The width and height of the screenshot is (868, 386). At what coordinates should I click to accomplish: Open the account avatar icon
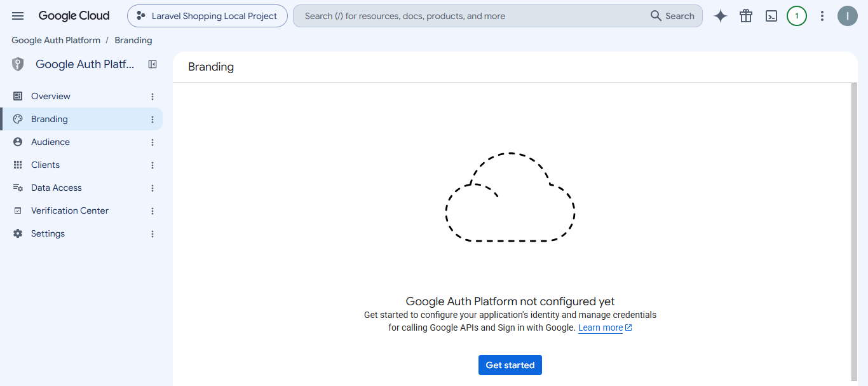point(848,16)
